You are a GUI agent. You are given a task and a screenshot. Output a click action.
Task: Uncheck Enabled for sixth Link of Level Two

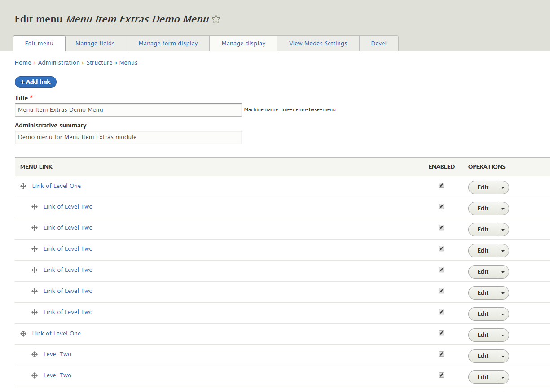click(x=441, y=312)
